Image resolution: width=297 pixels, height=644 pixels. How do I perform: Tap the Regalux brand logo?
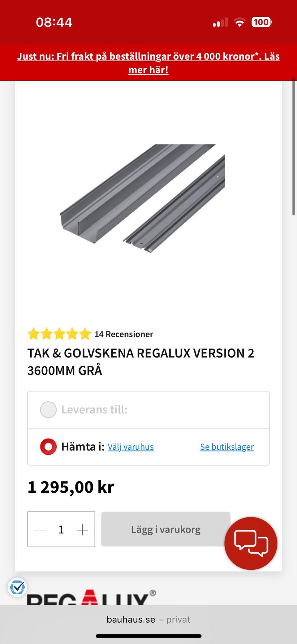(91, 597)
